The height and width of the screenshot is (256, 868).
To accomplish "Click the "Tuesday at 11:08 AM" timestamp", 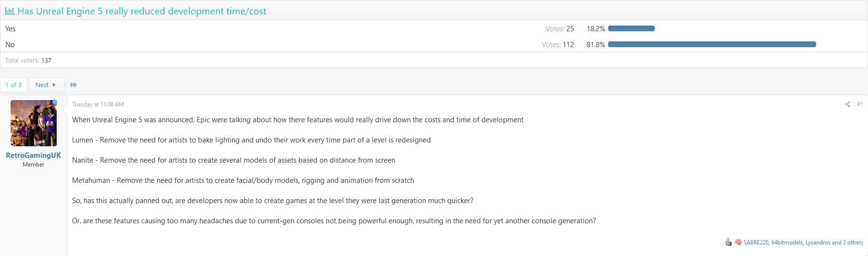I will click(x=98, y=104).
